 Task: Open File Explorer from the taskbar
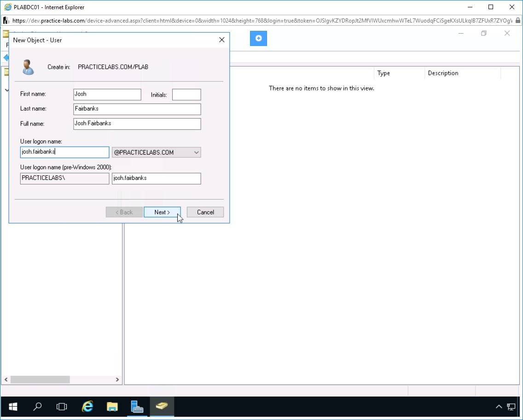[112, 406]
